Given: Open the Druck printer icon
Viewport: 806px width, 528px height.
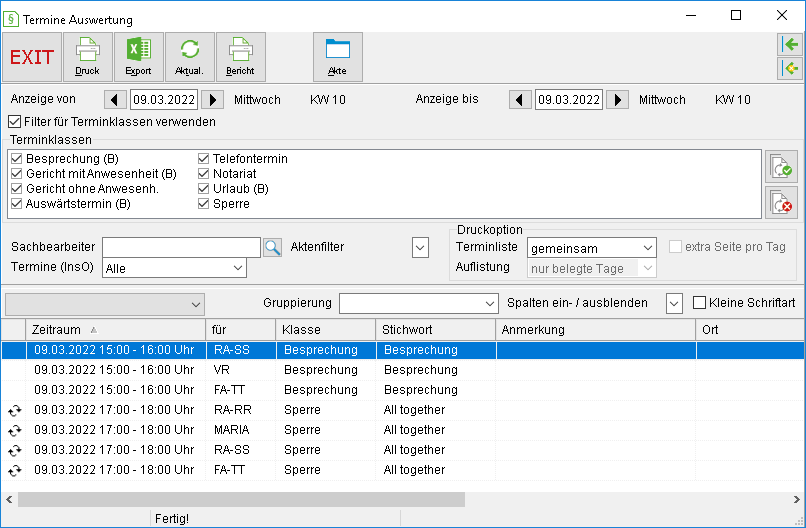Looking at the screenshot, I should pos(87,57).
